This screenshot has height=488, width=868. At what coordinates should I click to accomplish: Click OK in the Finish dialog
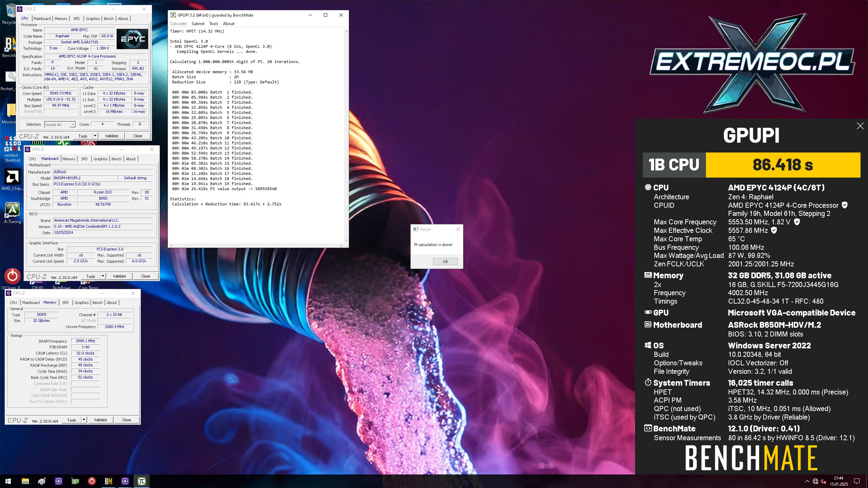445,262
